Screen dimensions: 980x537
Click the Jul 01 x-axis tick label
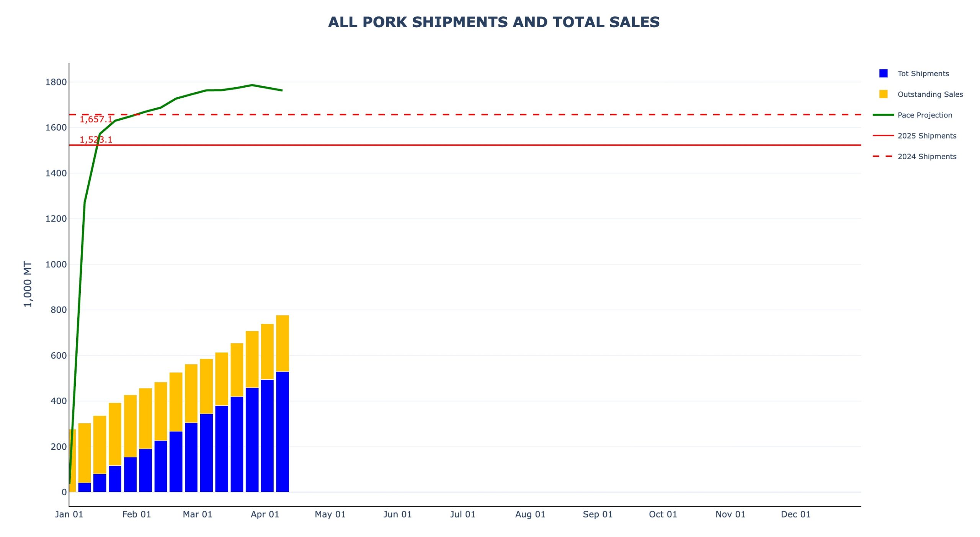tap(462, 514)
